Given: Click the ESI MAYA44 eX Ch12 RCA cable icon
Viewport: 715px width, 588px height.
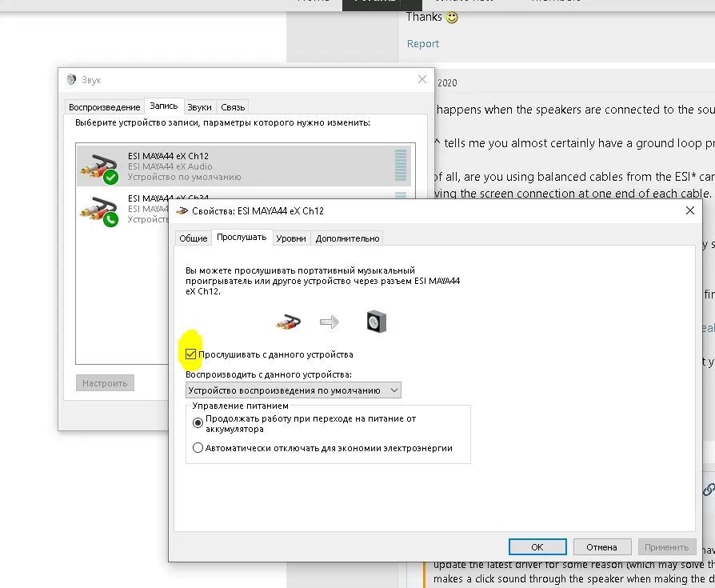Looking at the screenshot, I should [99, 168].
